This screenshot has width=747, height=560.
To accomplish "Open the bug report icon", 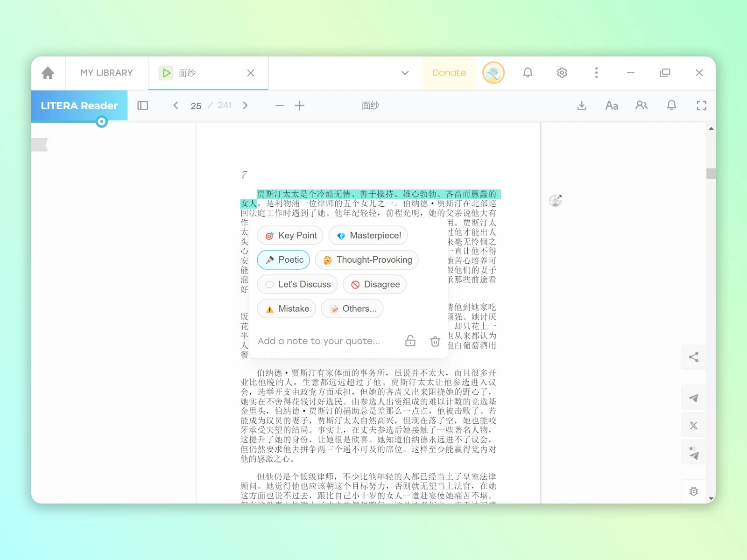I will [x=694, y=491].
